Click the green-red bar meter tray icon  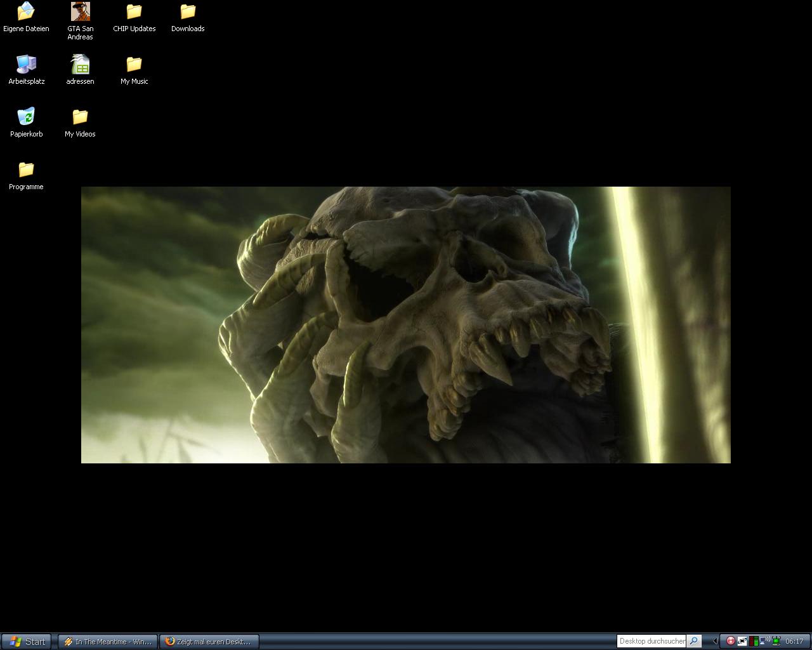[754, 641]
